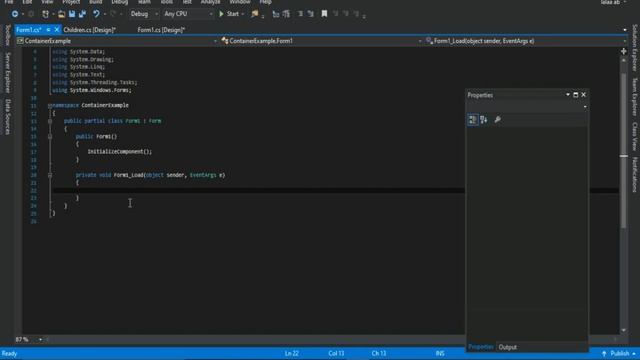Click the Ln 22 status bar entry

292,353
